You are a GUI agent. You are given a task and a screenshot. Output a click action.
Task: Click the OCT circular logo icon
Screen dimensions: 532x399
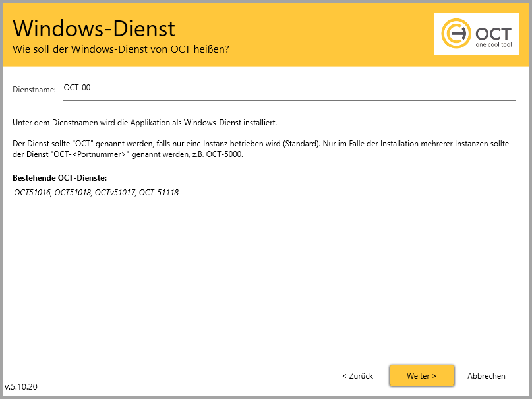(455, 33)
